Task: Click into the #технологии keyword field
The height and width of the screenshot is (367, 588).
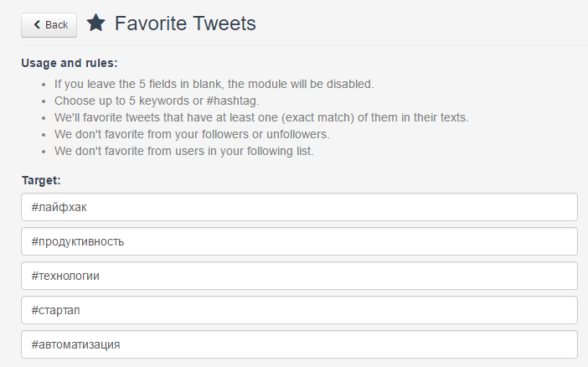Action: tap(299, 276)
